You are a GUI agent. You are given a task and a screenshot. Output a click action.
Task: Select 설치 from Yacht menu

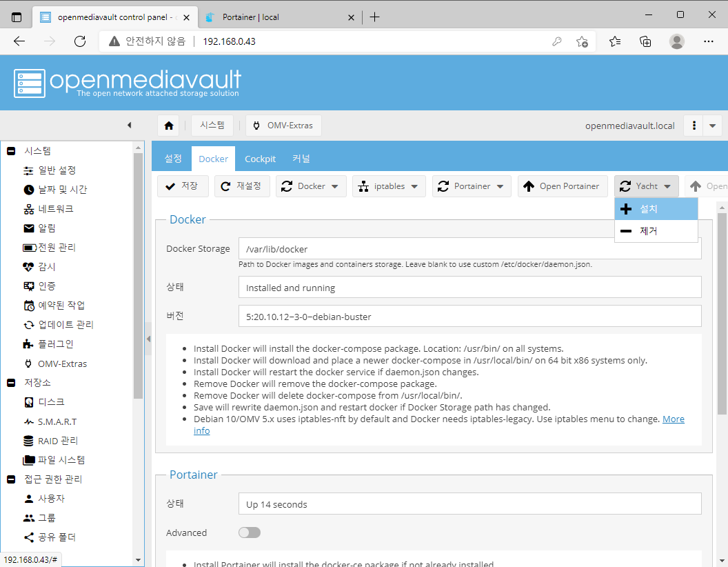click(656, 209)
